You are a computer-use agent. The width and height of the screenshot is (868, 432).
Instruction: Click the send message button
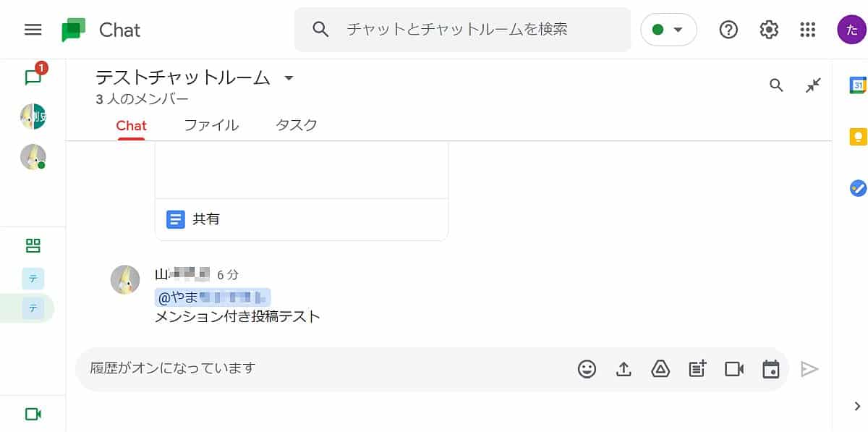(809, 369)
